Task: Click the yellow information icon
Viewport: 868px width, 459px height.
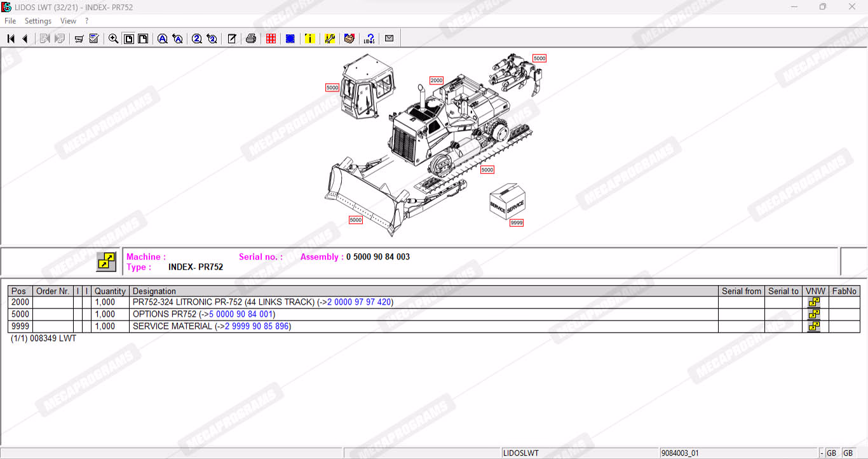Action: click(x=309, y=39)
